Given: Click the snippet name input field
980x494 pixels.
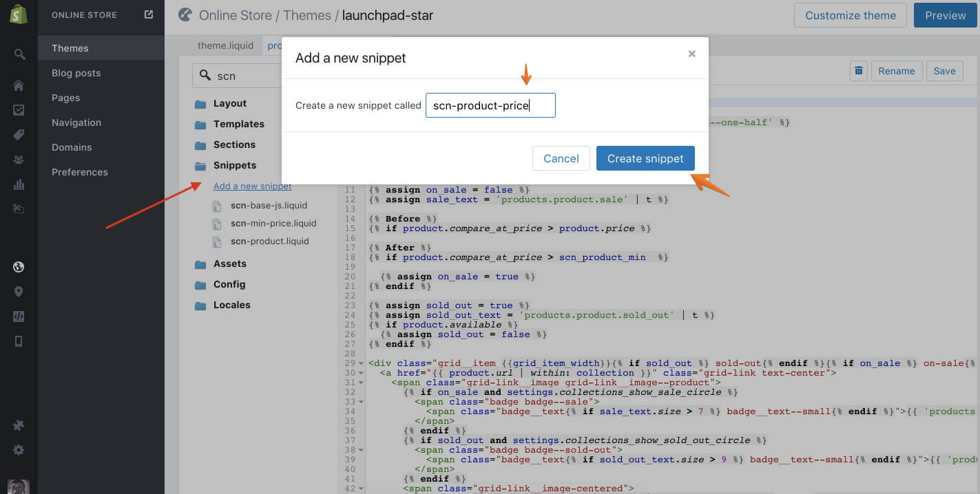Looking at the screenshot, I should click(490, 105).
